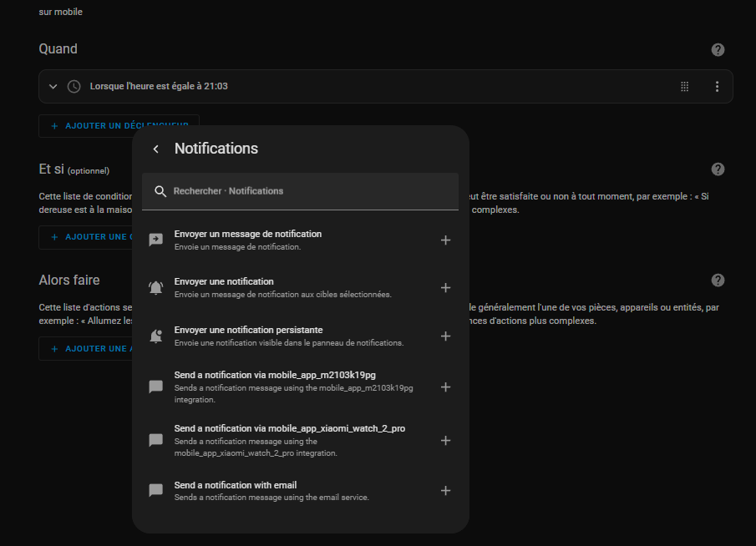Expand the 21:03 time trigger chevron
This screenshot has width=756, height=546.
point(53,87)
